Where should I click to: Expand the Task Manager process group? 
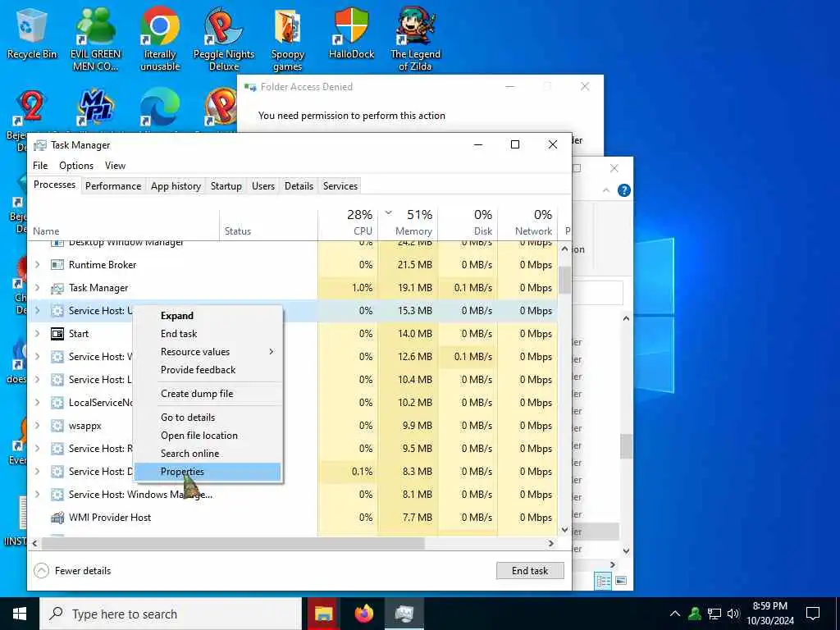(38, 288)
